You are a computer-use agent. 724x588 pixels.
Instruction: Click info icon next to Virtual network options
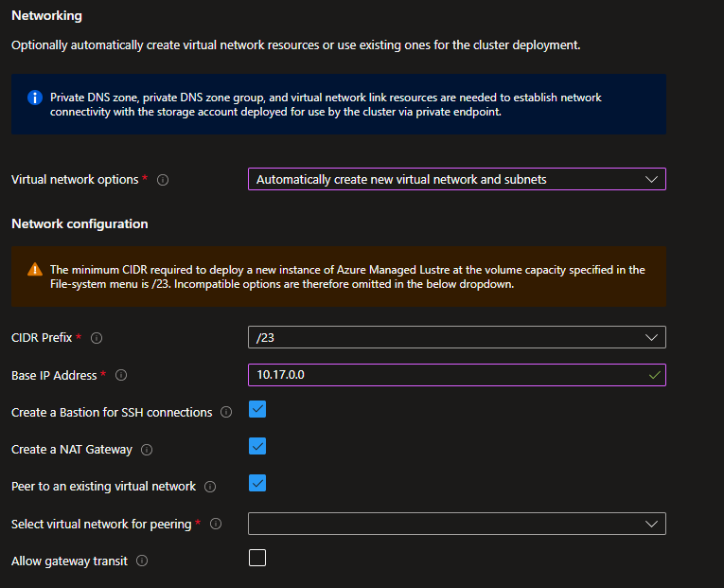[163, 180]
